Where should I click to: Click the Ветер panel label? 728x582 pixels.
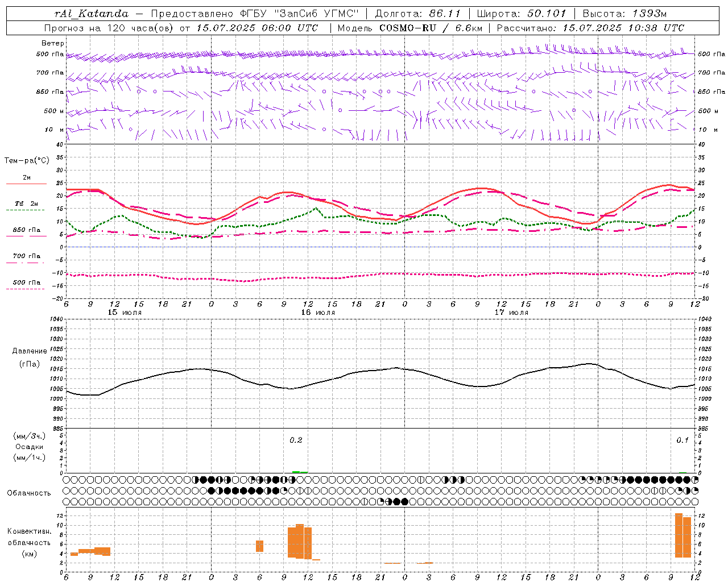tap(53, 43)
